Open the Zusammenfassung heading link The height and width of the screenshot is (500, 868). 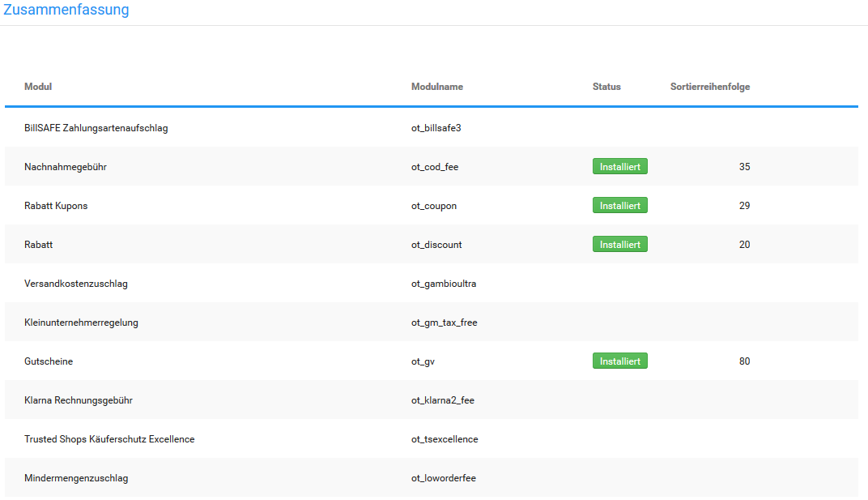[x=66, y=11]
